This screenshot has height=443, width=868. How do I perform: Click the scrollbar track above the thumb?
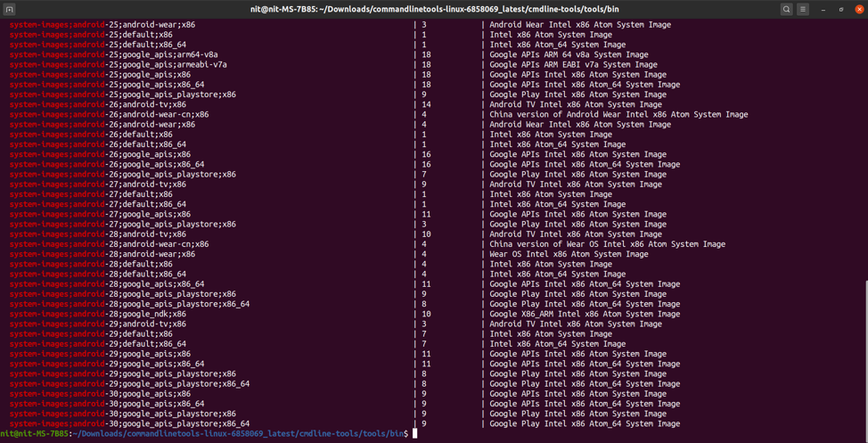864,134
